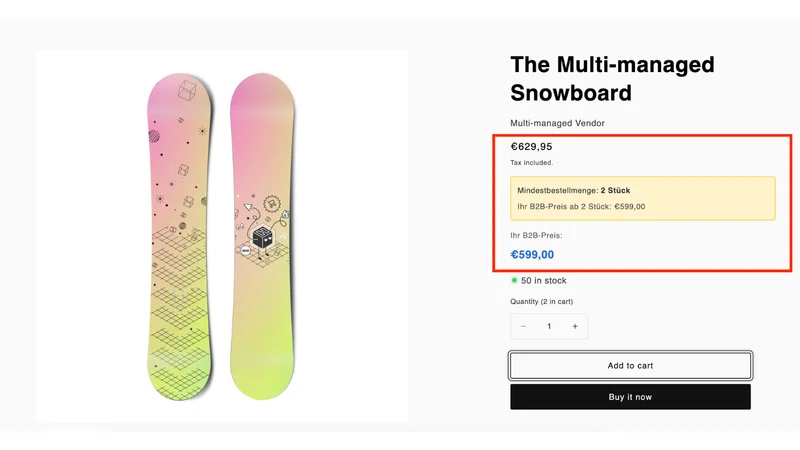Click the Tax included note

[532, 163]
